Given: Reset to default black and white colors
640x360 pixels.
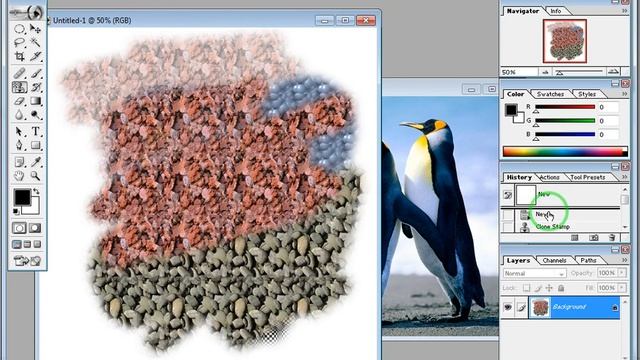Looking at the screenshot, I should pyautogui.click(x=16, y=211).
